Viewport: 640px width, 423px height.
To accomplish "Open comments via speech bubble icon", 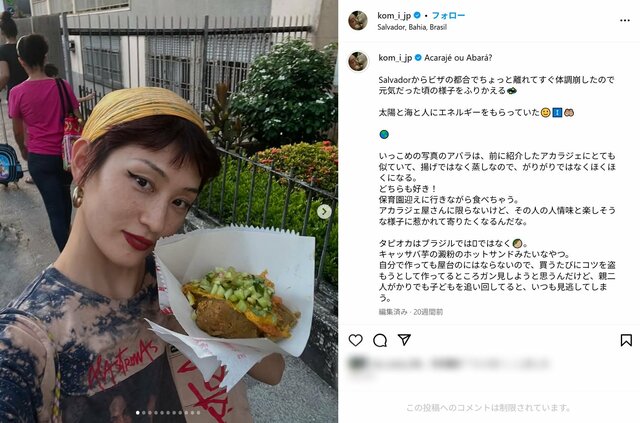I will 380,340.
